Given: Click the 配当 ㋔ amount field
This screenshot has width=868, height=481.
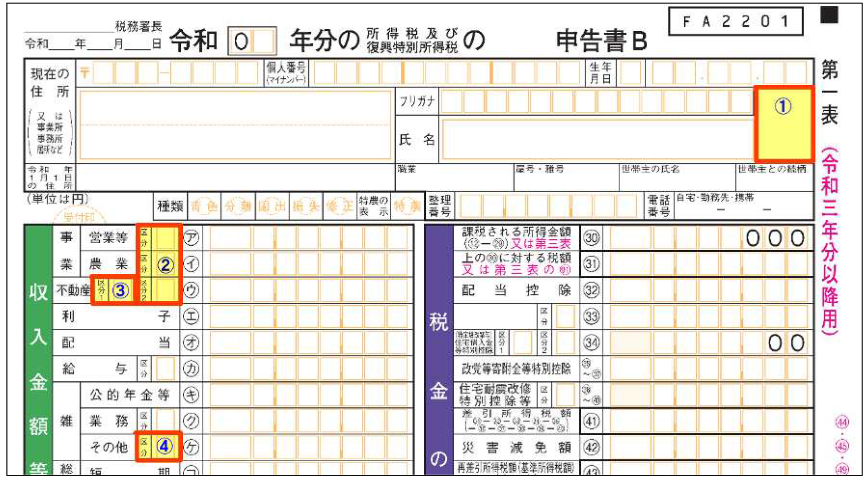Looking at the screenshot, I should point(308,342).
